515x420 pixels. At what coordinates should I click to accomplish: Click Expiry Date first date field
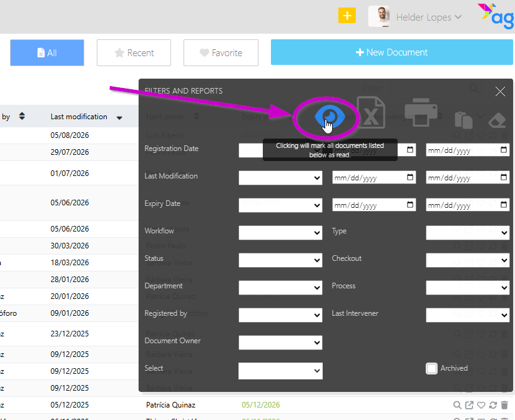coord(374,205)
